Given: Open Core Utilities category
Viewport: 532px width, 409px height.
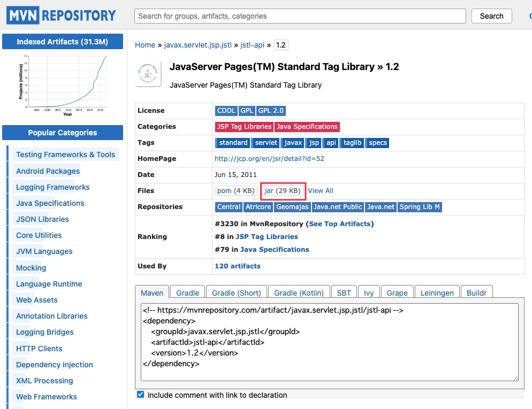Looking at the screenshot, I should pos(39,235).
